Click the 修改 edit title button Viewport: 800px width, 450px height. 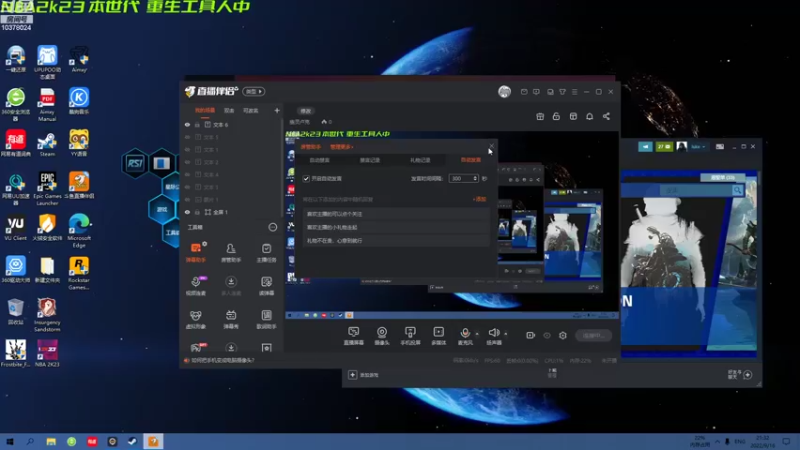pyautogui.click(x=305, y=111)
